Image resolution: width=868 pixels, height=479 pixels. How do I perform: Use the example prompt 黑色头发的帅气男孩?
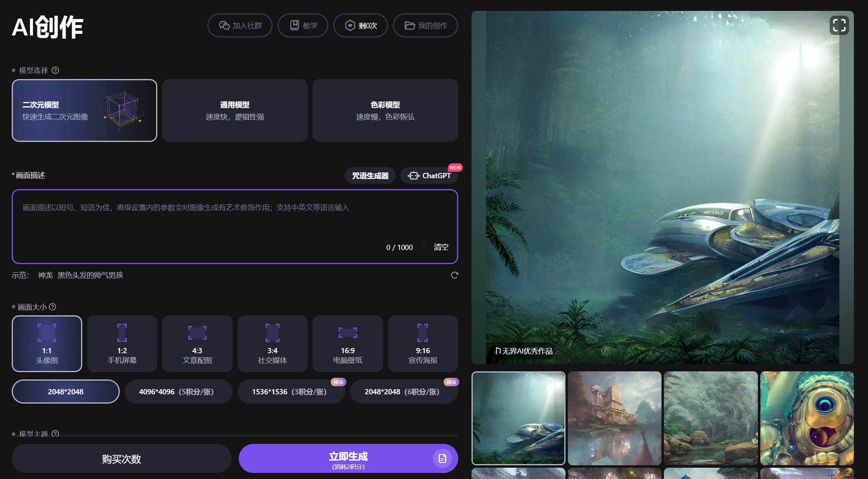pos(90,275)
